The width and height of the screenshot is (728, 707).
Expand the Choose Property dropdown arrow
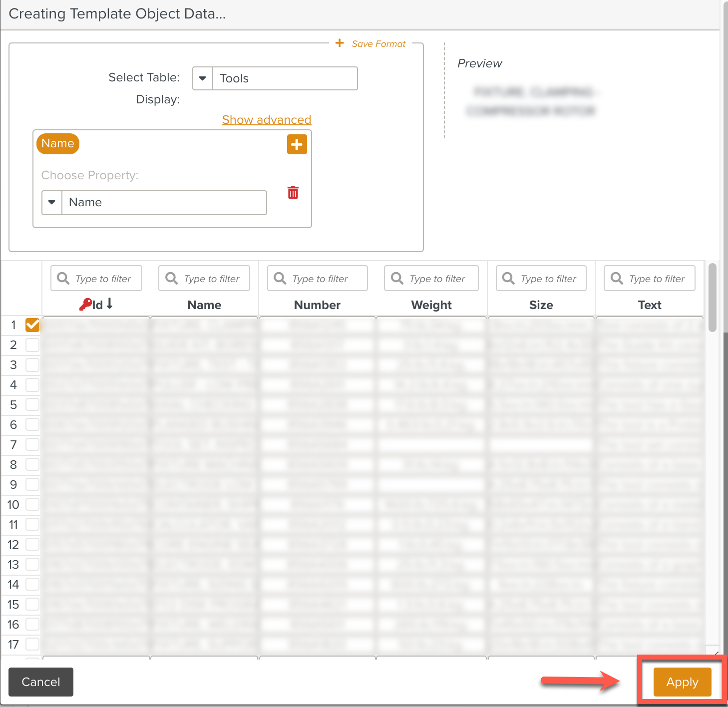[x=52, y=203]
